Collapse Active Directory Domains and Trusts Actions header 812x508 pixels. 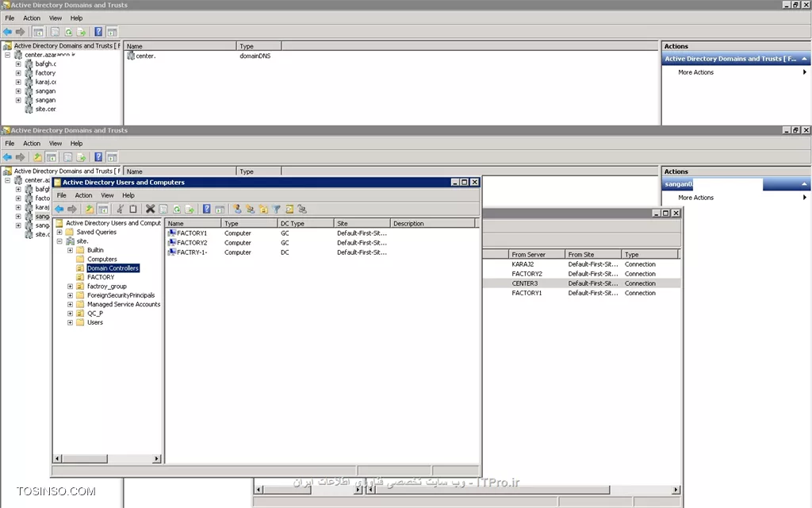click(x=804, y=59)
